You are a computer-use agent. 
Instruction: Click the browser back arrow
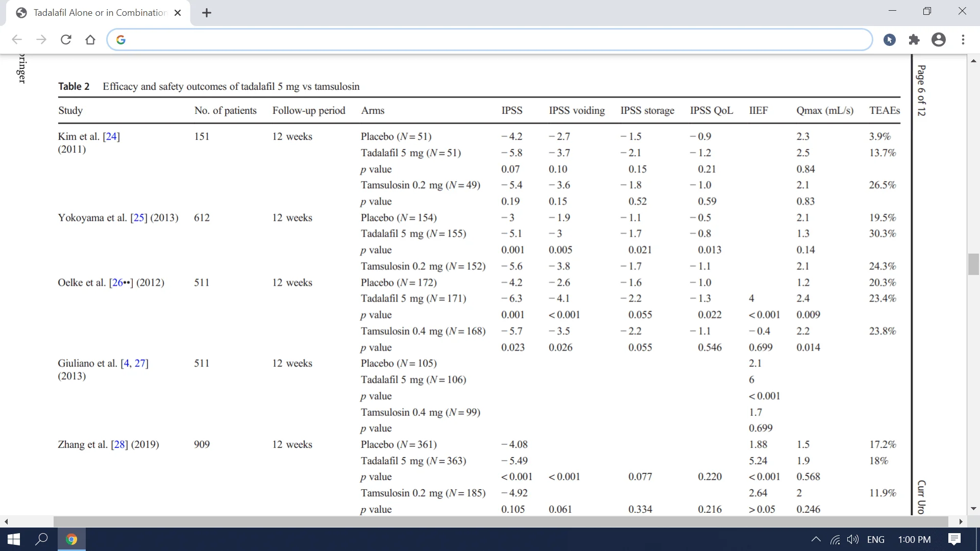coord(17,40)
